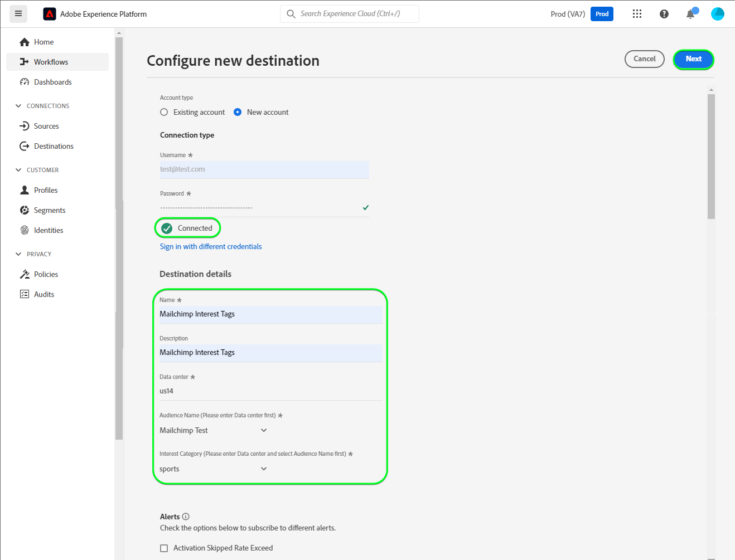Open Identities via the fingerprint icon
The width and height of the screenshot is (735, 560).
(25, 230)
